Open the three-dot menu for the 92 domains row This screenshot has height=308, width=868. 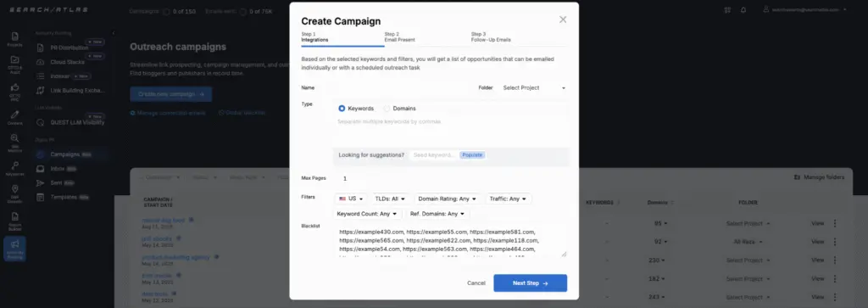coord(835,242)
